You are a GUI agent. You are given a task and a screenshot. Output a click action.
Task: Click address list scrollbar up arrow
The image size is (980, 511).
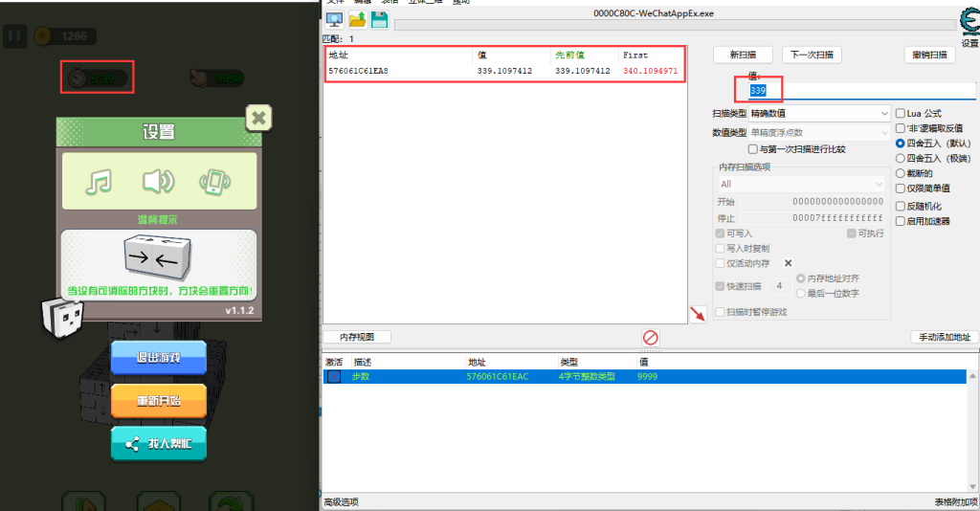972,377
